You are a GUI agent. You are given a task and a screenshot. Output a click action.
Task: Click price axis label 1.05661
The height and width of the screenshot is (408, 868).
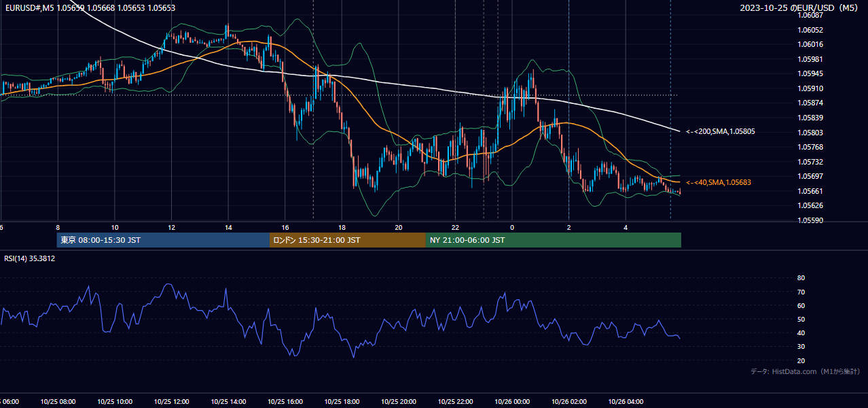point(812,191)
